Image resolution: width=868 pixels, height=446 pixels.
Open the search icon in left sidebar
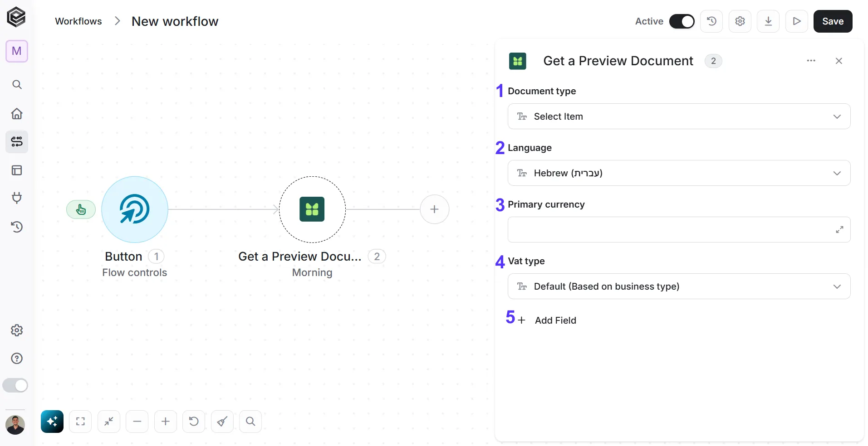[x=17, y=85]
